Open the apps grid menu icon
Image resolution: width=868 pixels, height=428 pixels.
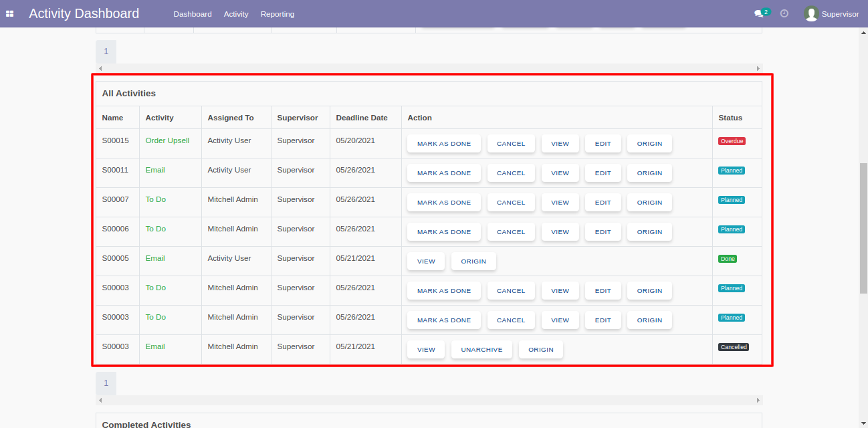tap(10, 13)
